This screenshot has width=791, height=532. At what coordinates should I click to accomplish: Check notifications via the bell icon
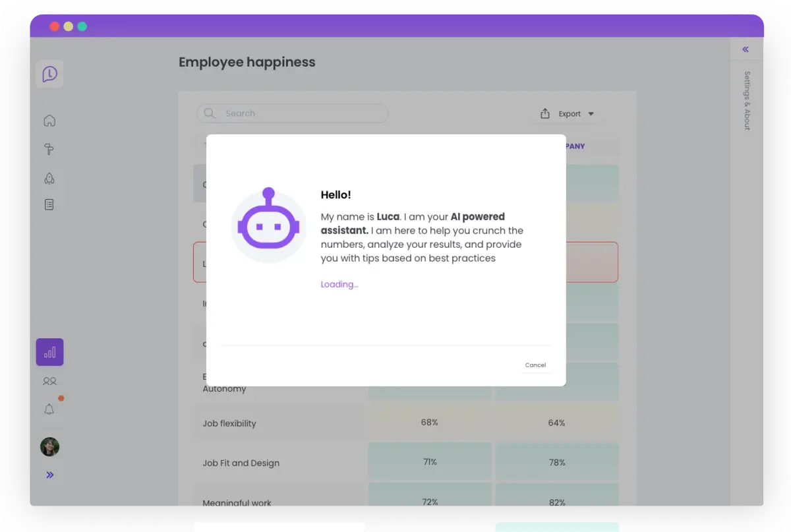coord(49,409)
